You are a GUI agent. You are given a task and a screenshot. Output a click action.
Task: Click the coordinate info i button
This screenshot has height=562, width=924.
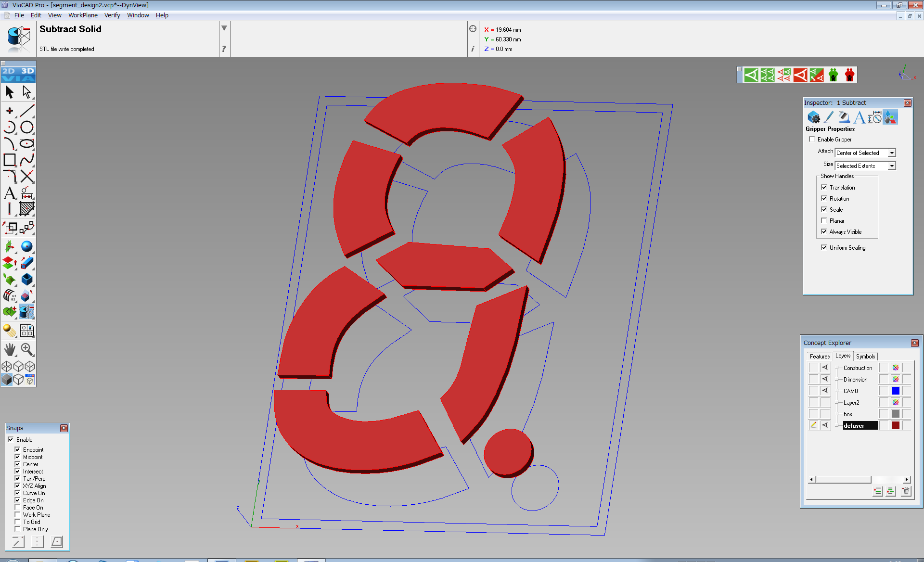pos(473,49)
